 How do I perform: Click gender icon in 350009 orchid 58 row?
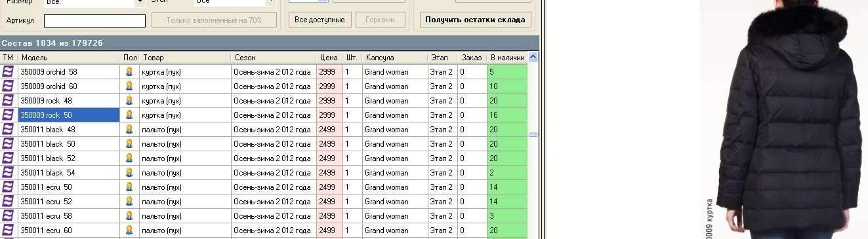click(129, 71)
